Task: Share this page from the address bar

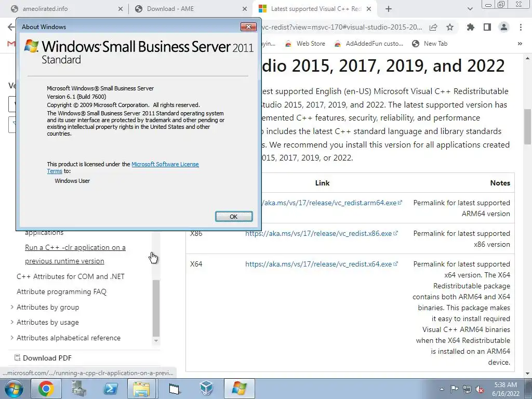Action: 433,27
